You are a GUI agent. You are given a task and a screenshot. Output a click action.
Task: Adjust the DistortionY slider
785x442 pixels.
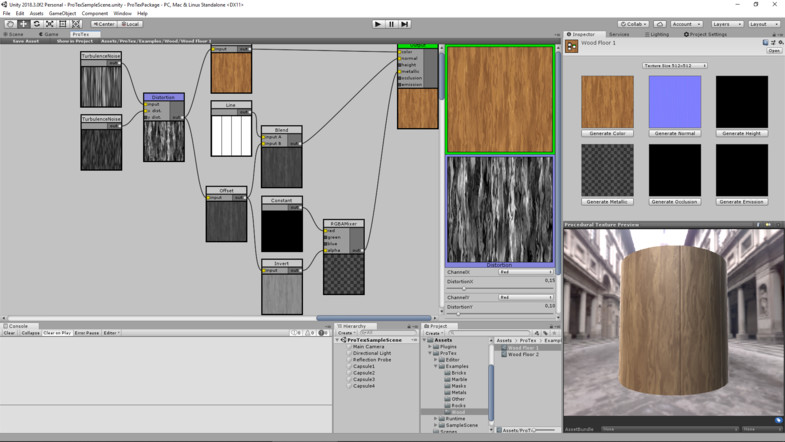coord(500,313)
